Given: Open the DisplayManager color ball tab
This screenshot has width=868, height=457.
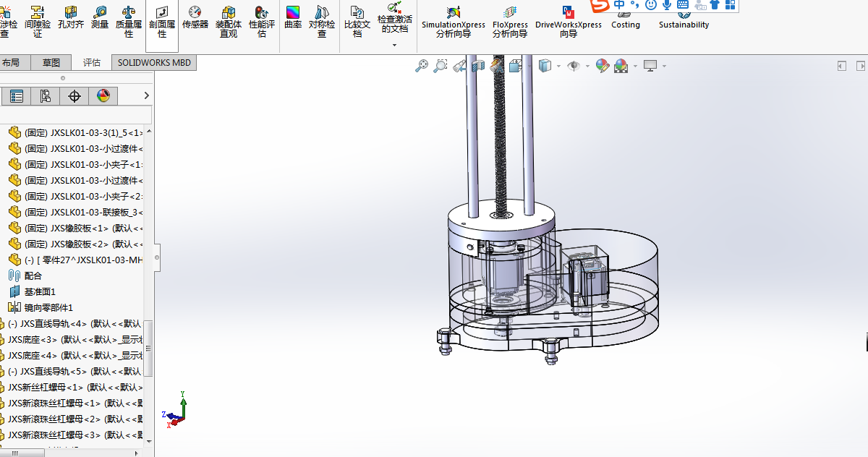Looking at the screenshot, I should 103,96.
